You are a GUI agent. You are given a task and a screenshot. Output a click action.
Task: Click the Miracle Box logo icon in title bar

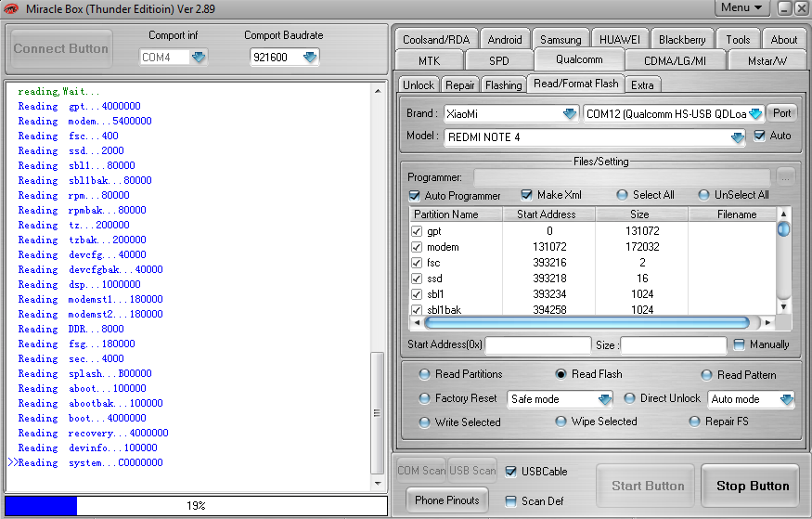[11, 8]
